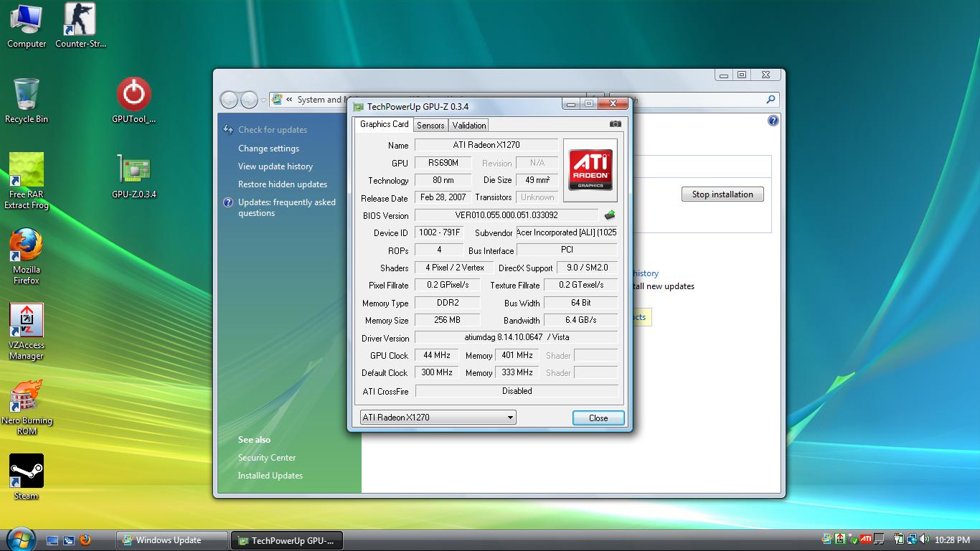Select the Counter-Strike desktop shortcut
Viewport: 980px width, 551px height.
tap(80, 26)
